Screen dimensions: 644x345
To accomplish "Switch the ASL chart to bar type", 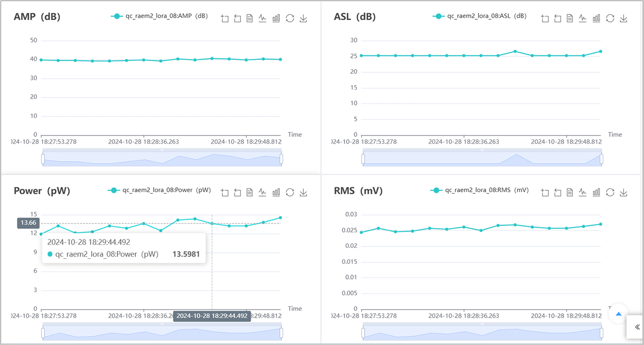I will (596, 18).
